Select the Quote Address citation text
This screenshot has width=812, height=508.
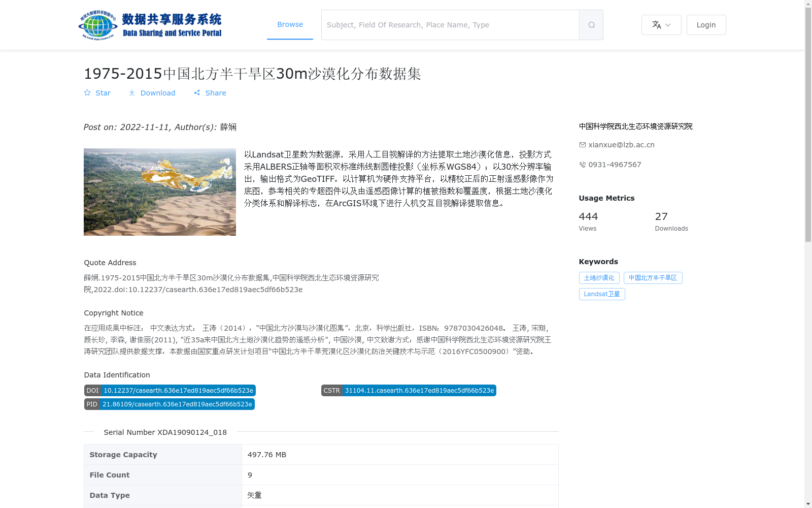point(231,283)
